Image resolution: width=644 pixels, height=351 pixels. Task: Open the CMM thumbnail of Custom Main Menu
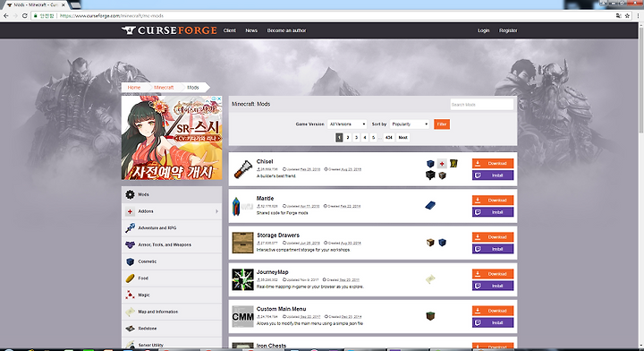(242, 316)
